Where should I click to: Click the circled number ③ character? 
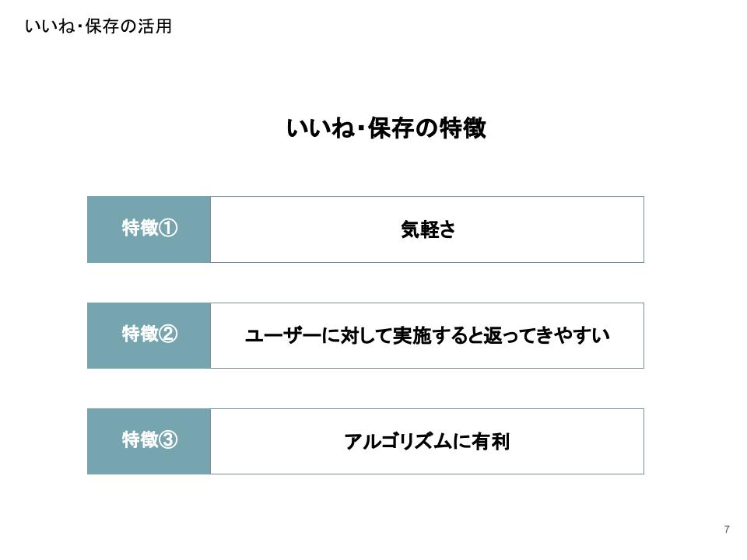pyautogui.click(x=169, y=441)
